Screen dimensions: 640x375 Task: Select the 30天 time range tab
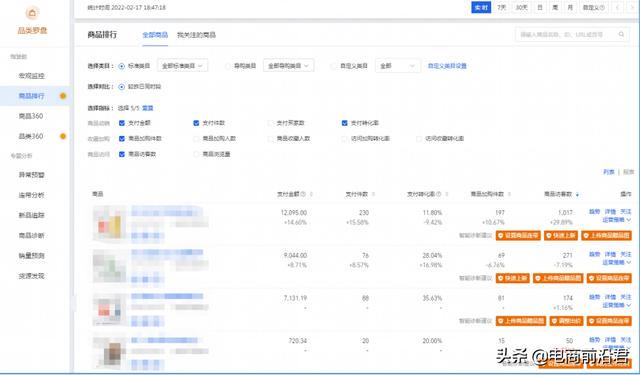521,7
